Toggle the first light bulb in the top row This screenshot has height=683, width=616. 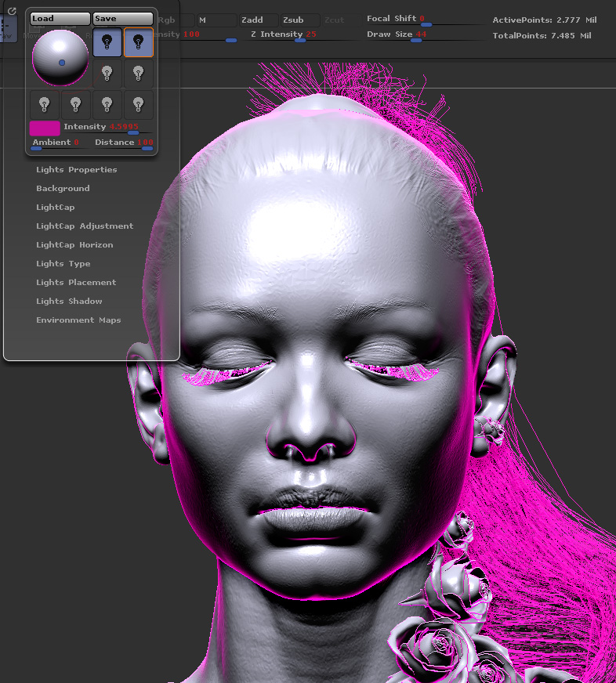coord(107,42)
